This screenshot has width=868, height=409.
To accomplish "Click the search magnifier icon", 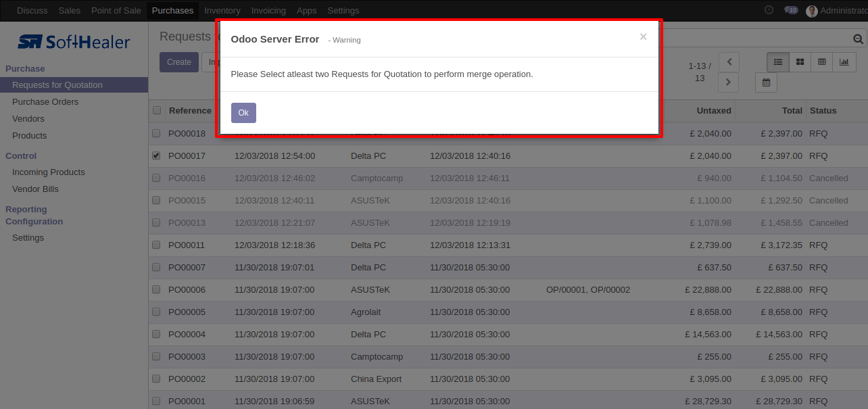I will pyautogui.click(x=859, y=39).
